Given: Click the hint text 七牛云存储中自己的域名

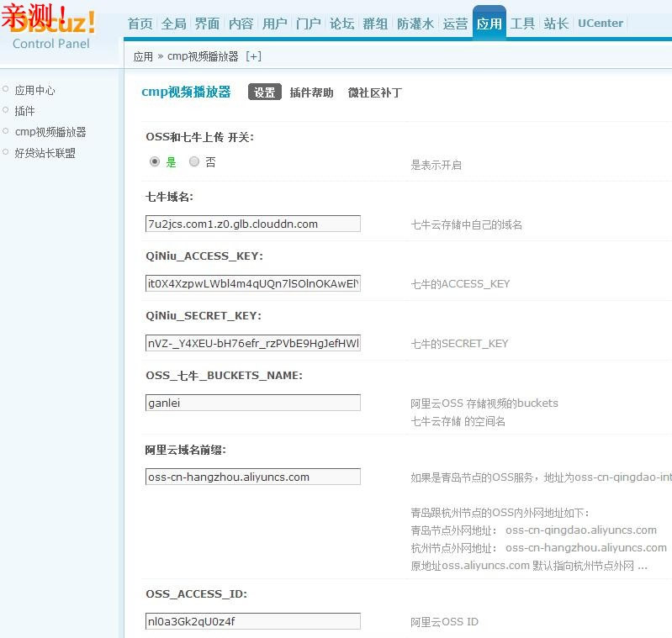Looking at the screenshot, I should click(x=466, y=224).
